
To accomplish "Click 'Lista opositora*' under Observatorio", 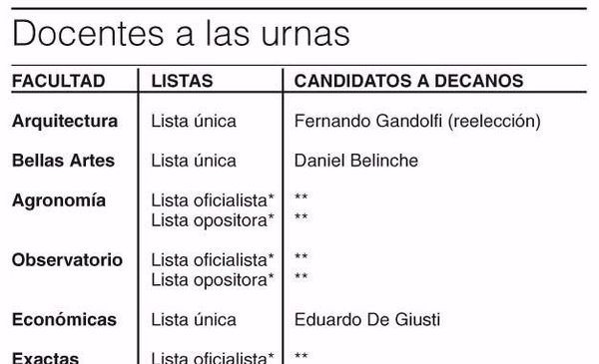I will 213,280.
